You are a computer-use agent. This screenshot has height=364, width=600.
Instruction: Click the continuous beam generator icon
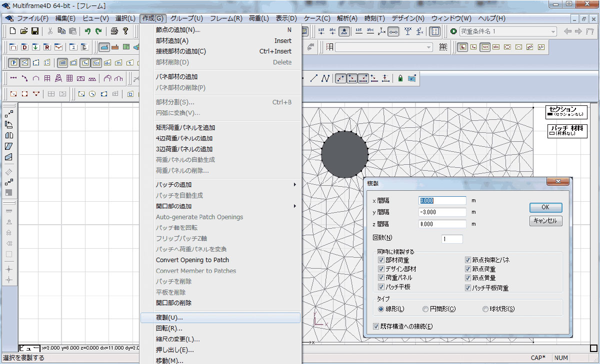coord(13,78)
